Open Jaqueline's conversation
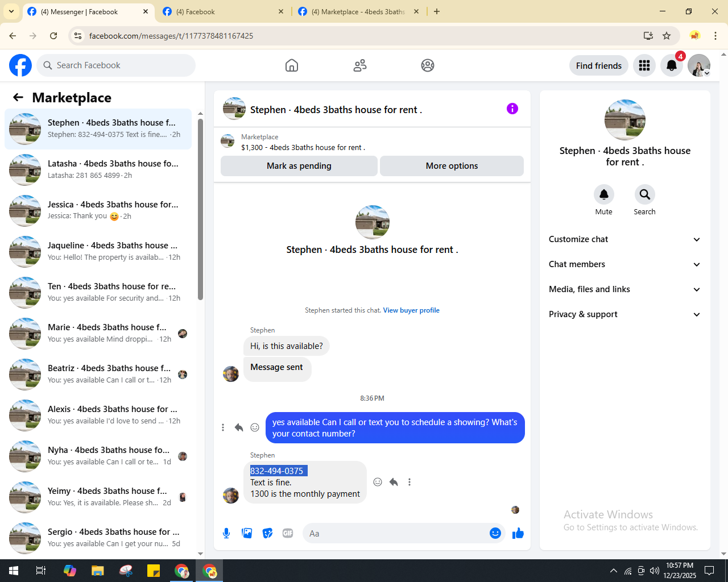Viewport: 728px width, 582px height. (x=98, y=252)
